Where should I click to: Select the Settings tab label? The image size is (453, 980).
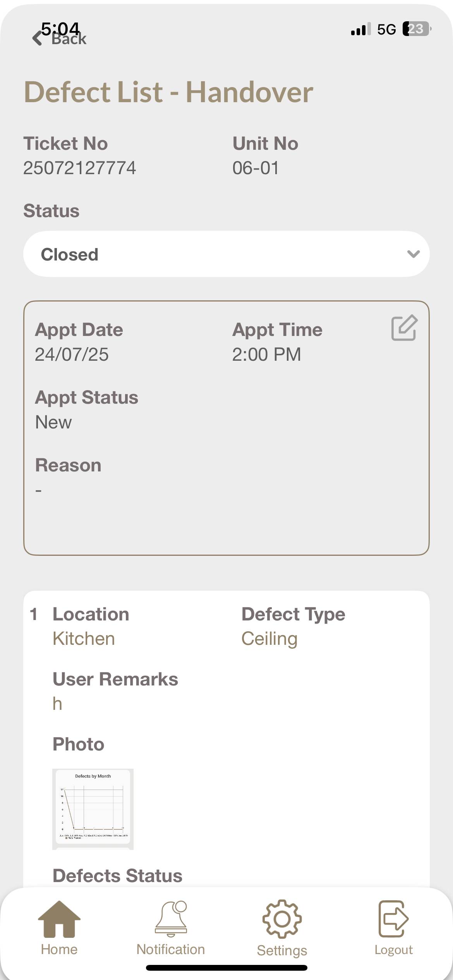[x=282, y=950]
